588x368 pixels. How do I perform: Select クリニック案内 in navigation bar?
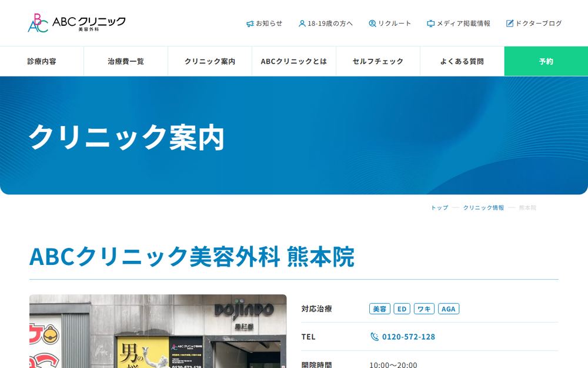[x=210, y=61]
